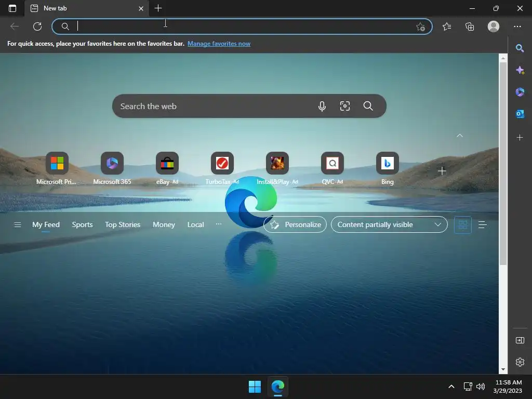Viewport: 532px width, 399px height.
Task: Open sidebar Discover sparkle icon
Action: [x=520, y=70]
